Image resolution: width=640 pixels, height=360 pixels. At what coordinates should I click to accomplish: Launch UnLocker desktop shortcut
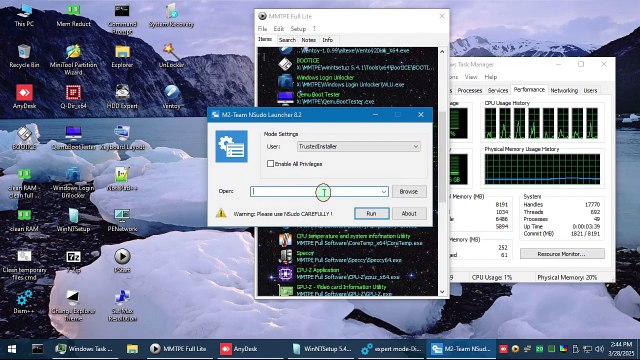(171, 56)
